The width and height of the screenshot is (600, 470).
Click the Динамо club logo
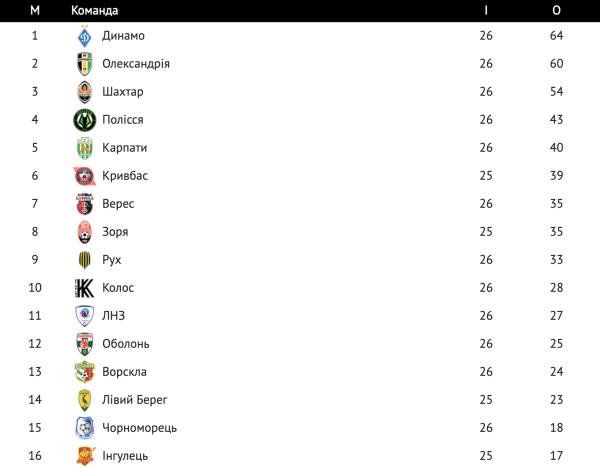(x=85, y=36)
